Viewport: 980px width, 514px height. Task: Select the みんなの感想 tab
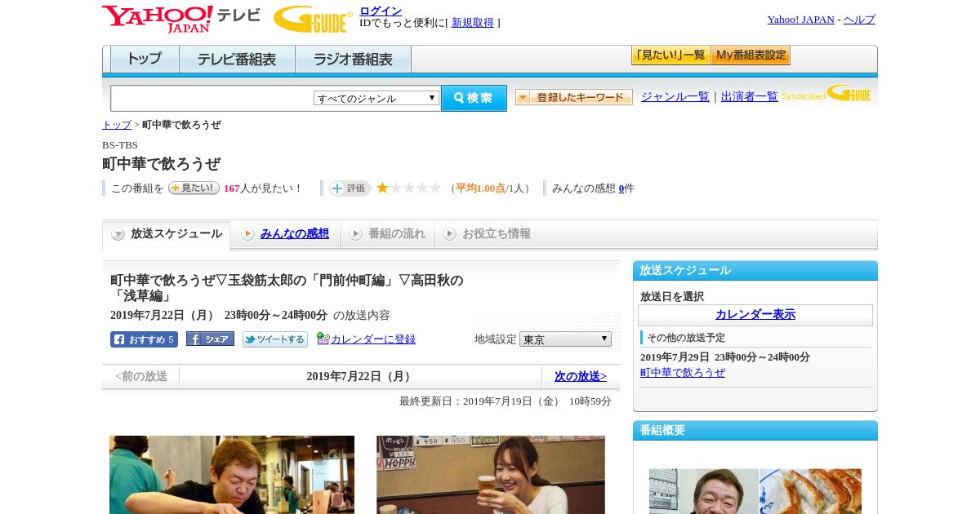tap(285, 234)
